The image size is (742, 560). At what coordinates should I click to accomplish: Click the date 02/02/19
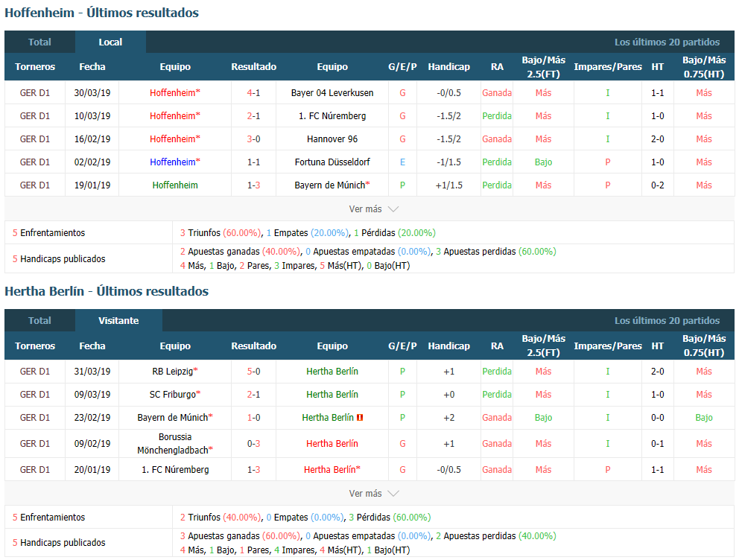click(x=92, y=162)
